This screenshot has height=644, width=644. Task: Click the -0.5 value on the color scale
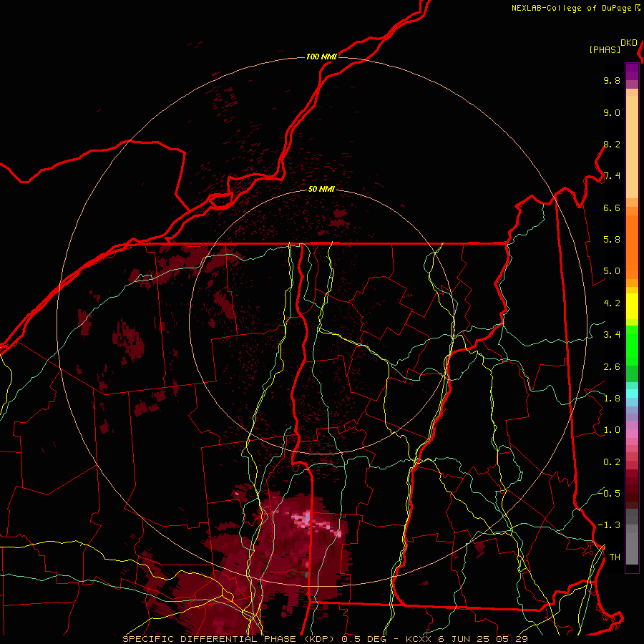tap(609, 493)
